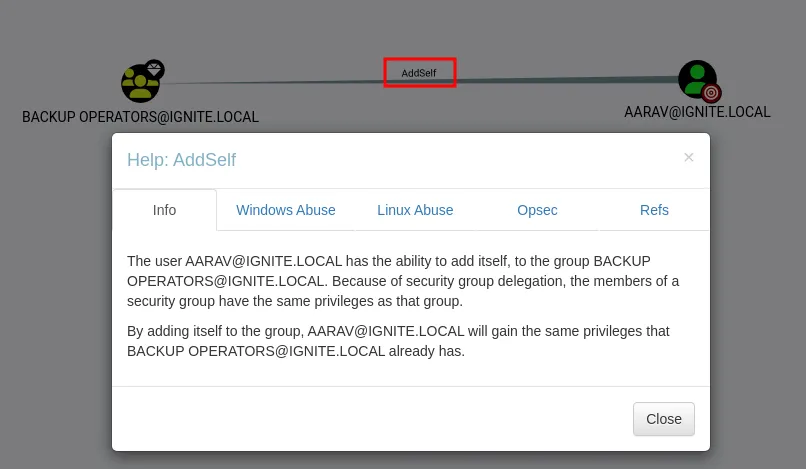Image resolution: width=806 pixels, height=469 pixels.
Task: Click the "Help: AddSelf" dialog title
Action: [x=181, y=160]
